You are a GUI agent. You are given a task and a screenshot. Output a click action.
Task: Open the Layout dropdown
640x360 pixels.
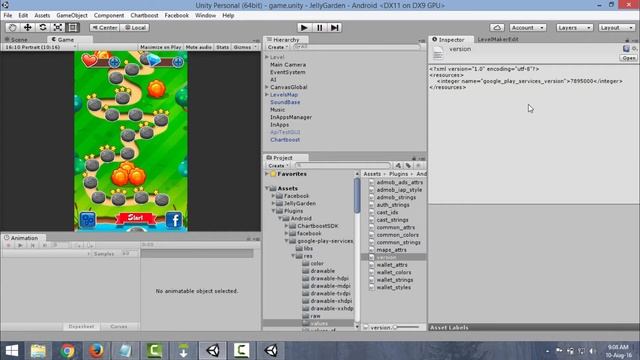(x=616, y=27)
